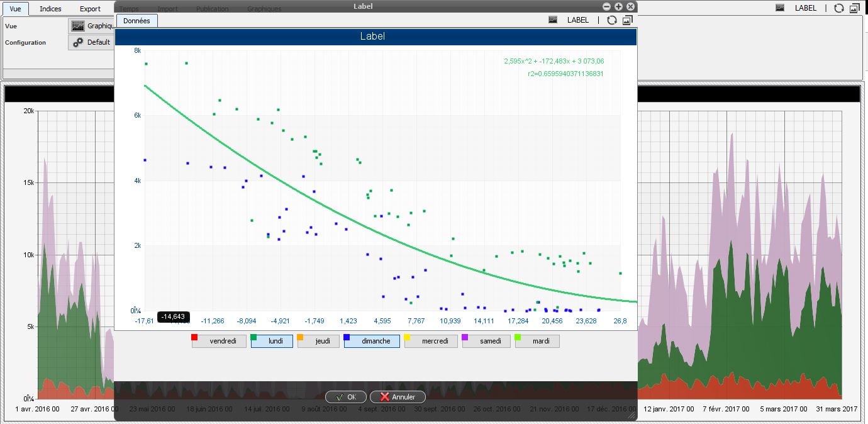The height and width of the screenshot is (424, 868).
Task: Toggle the mardi series
Action: pyautogui.click(x=537, y=341)
